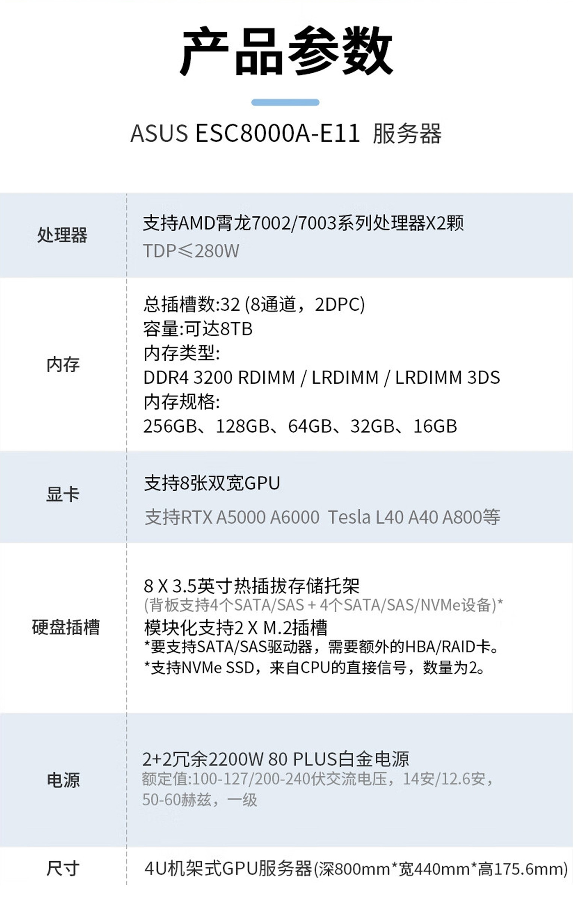The image size is (573, 924).
Task: Select the 支持8张双宽GPU text
Action: click(x=212, y=483)
